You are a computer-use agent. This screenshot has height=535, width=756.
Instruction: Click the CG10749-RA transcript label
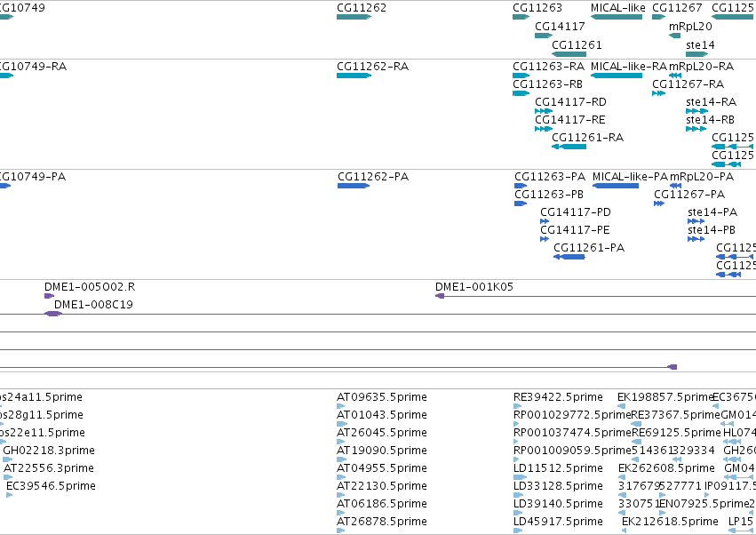pyautogui.click(x=33, y=66)
